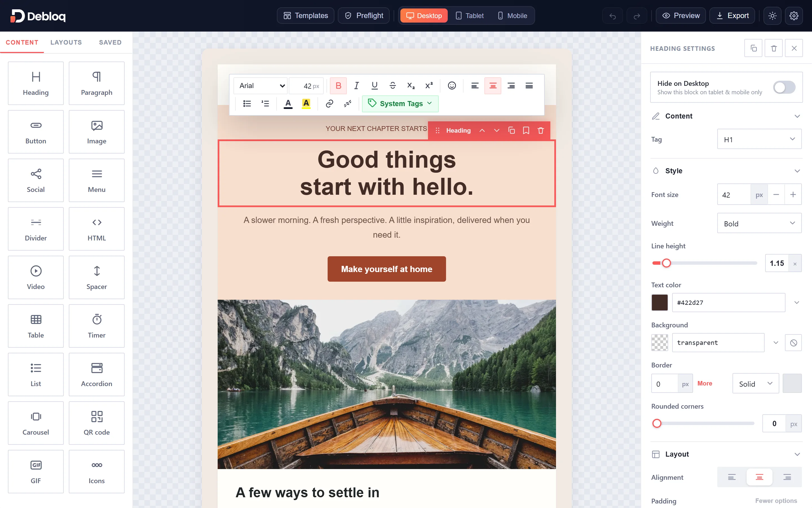Insert a link with the chain icon
812x508 pixels.
coord(330,104)
